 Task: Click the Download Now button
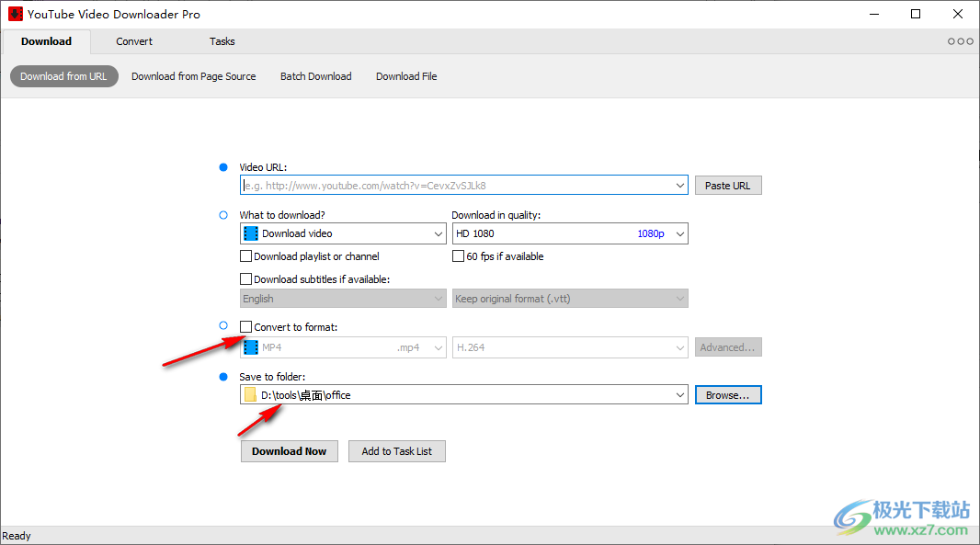(x=290, y=451)
